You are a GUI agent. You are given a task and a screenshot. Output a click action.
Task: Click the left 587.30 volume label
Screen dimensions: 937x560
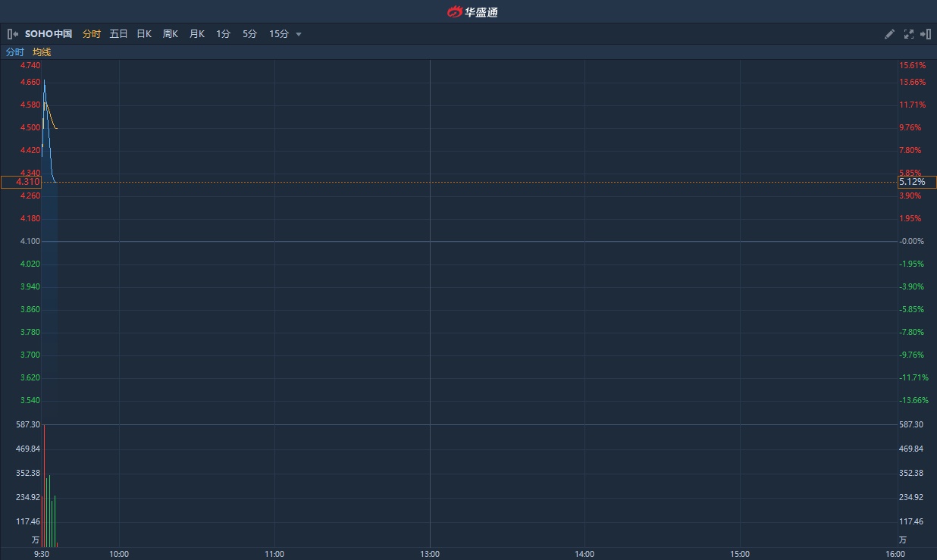tap(28, 425)
